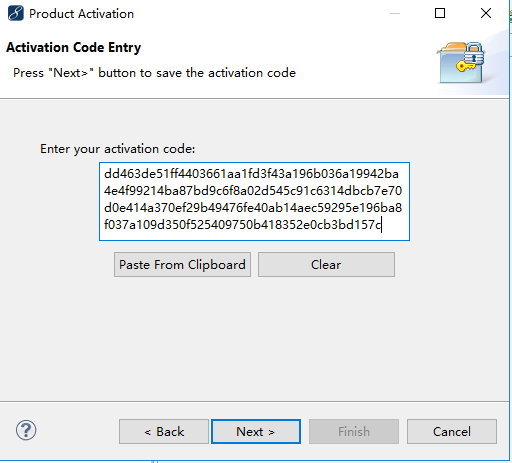Click the 'Press "Next>" button to save' instruction text
The image size is (512, 463).
tap(154, 73)
